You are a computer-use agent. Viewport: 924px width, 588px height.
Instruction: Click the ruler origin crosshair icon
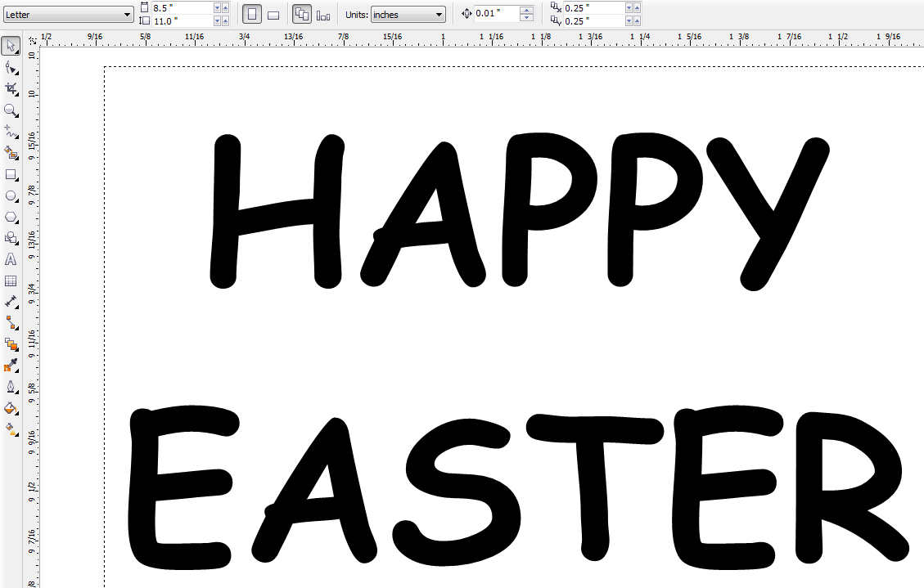(x=33, y=40)
